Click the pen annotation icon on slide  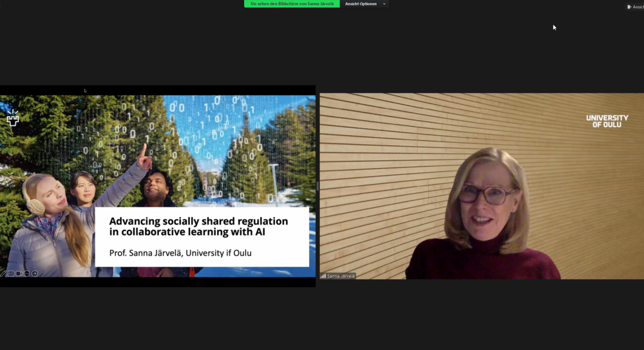point(3,273)
